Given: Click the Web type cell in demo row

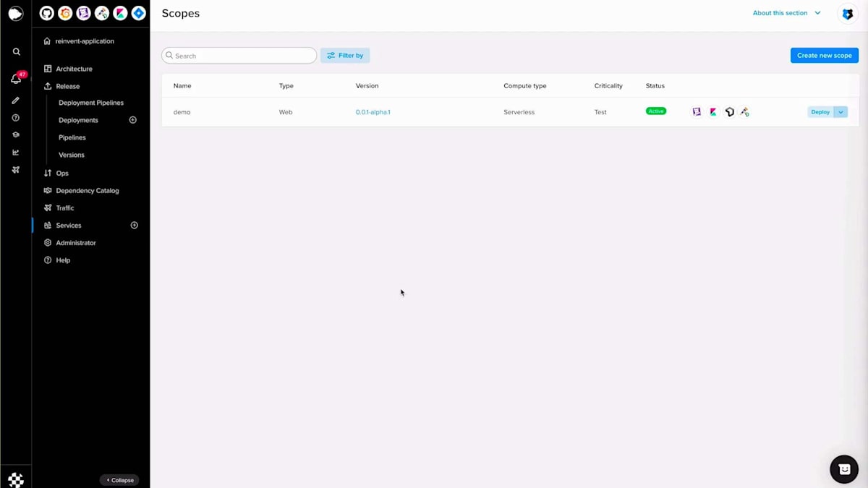Looking at the screenshot, I should pos(286,112).
